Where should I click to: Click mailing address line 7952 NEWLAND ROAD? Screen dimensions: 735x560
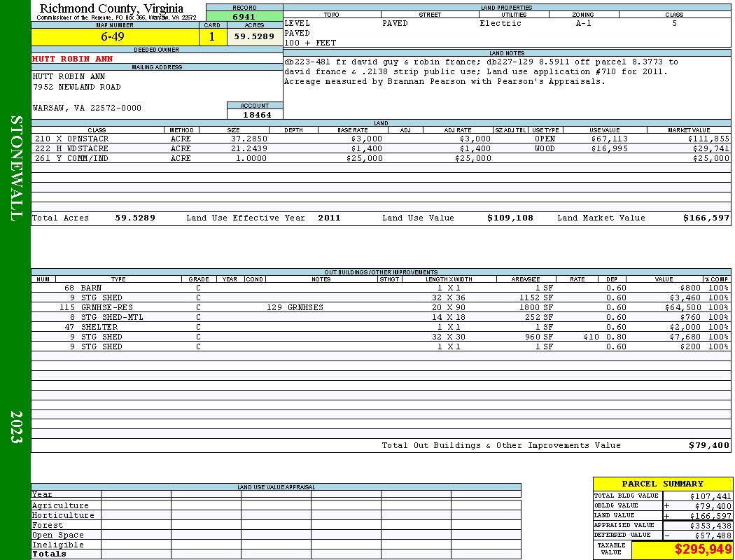tap(76, 87)
